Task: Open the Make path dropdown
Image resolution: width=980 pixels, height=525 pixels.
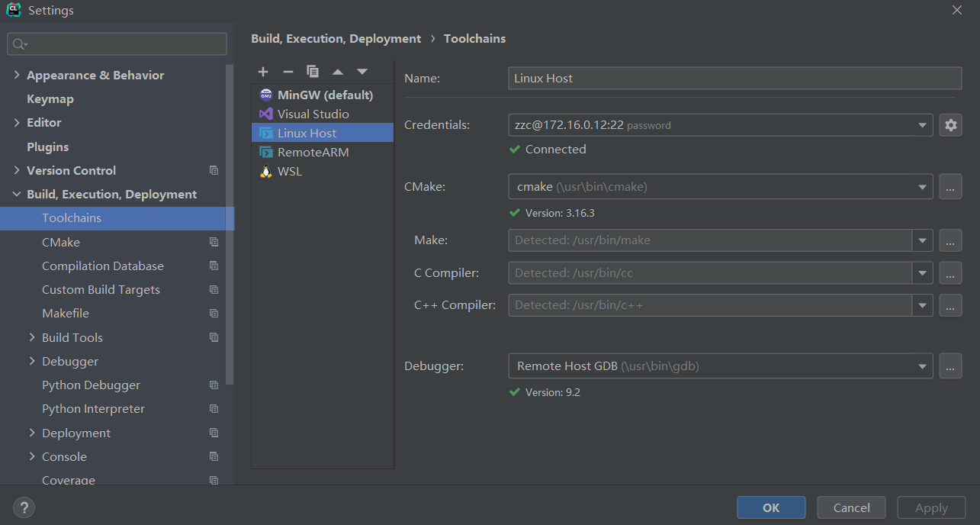Action: coord(923,240)
